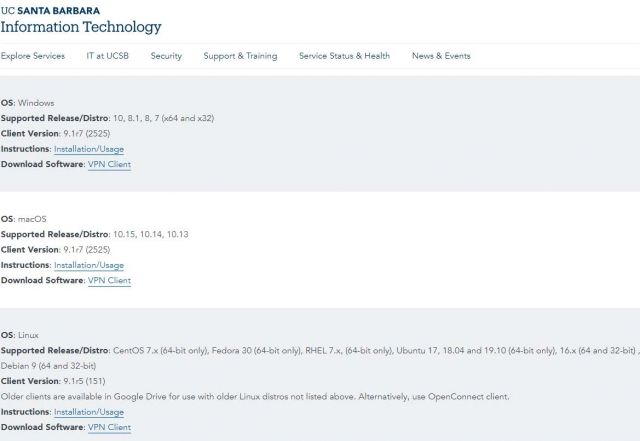Click the Information Technology site title
Image resolution: width=640 pixels, height=441 pixels.
[81, 27]
